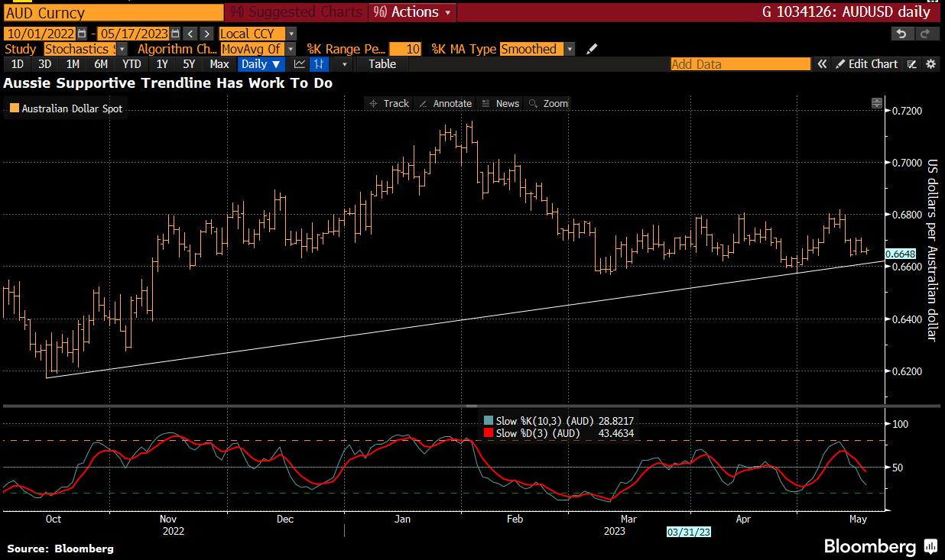
Task: Click the %K Range Period value field
Action: click(404, 49)
